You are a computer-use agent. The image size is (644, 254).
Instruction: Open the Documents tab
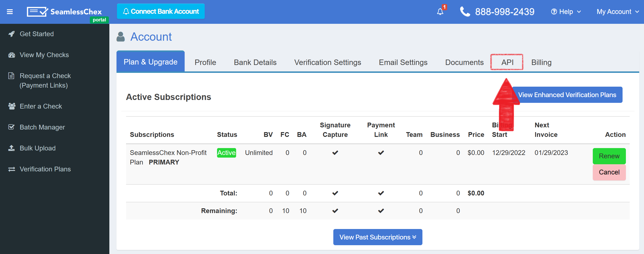click(464, 62)
